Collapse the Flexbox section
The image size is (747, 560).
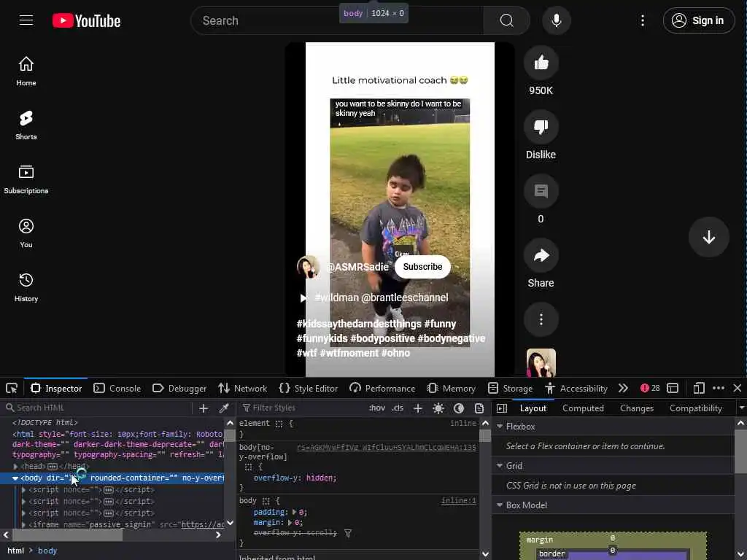click(x=500, y=426)
